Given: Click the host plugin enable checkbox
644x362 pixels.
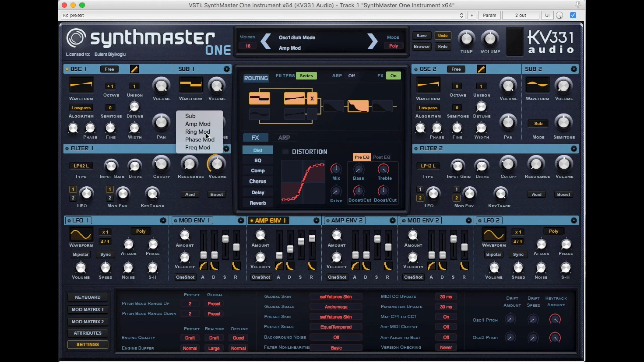Looking at the screenshot, I should tap(573, 15).
